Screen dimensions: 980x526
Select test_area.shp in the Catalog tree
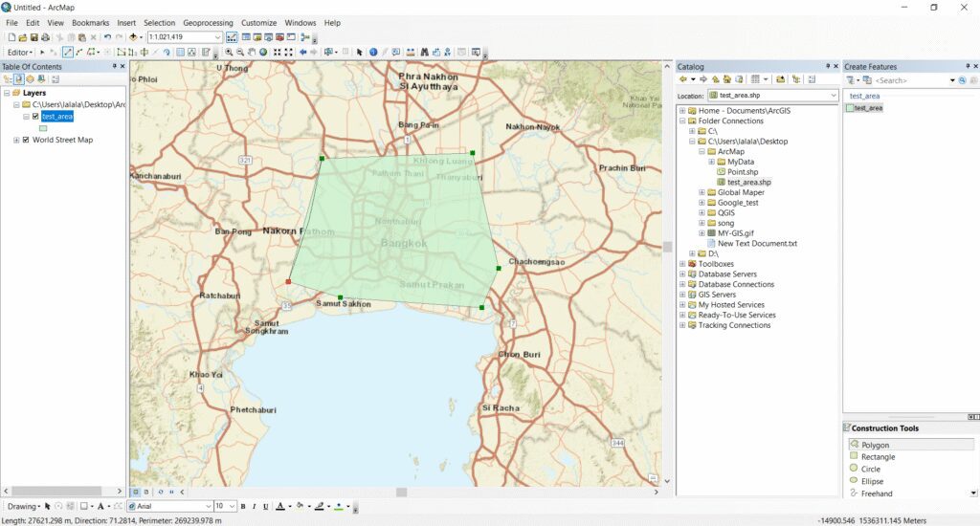748,183
